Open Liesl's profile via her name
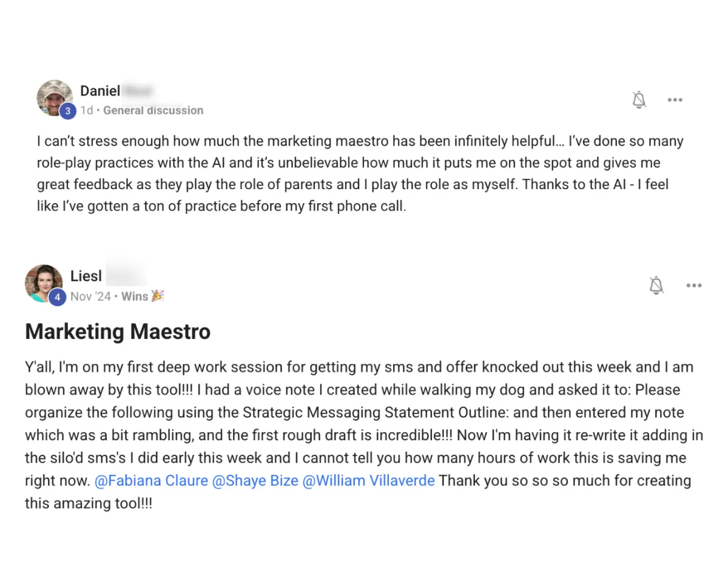 click(x=86, y=276)
